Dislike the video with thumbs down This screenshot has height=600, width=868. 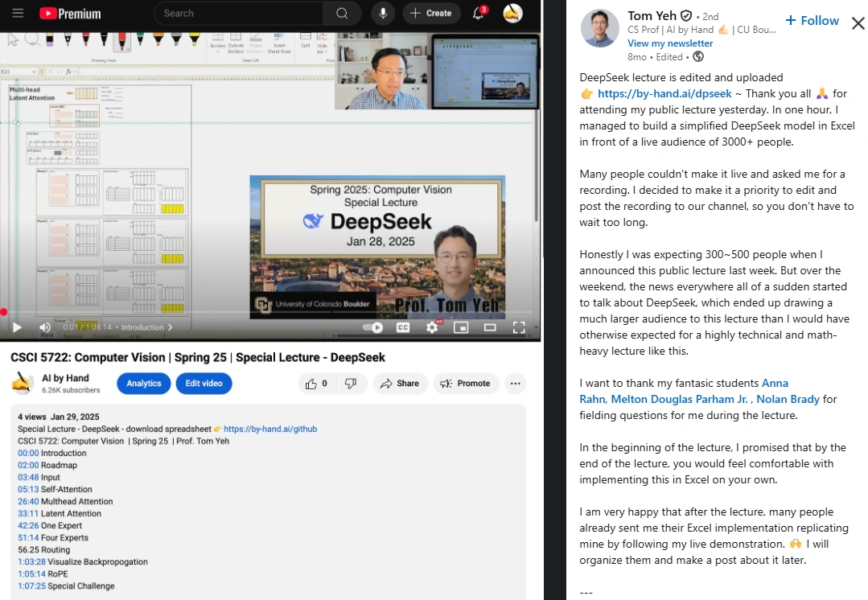[351, 384]
